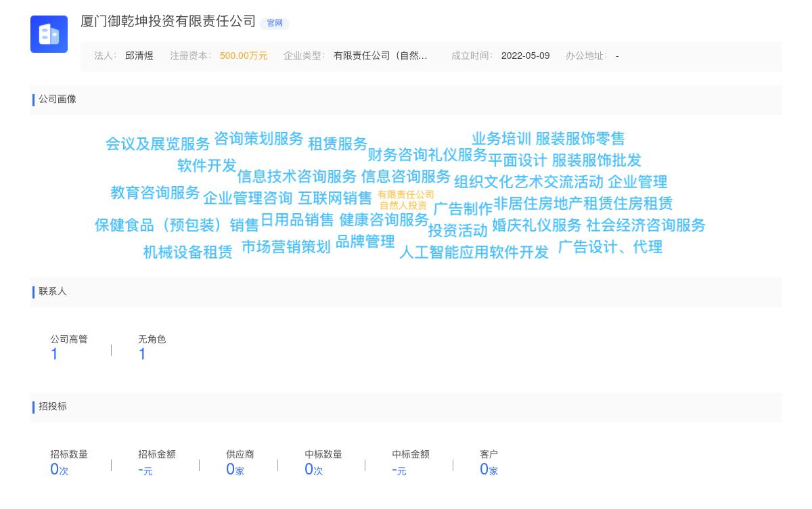
Task: Click word cloud tag 财务咨询礼仪服务
Action: coord(428,155)
